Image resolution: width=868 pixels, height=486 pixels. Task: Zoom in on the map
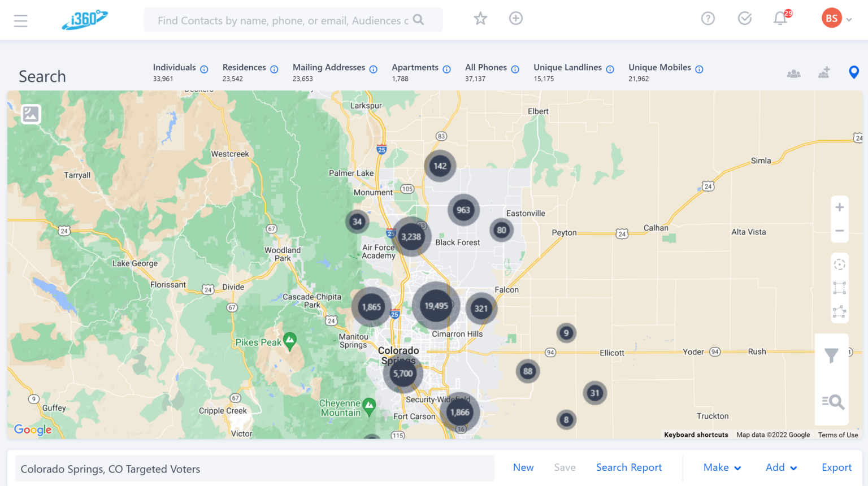840,207
